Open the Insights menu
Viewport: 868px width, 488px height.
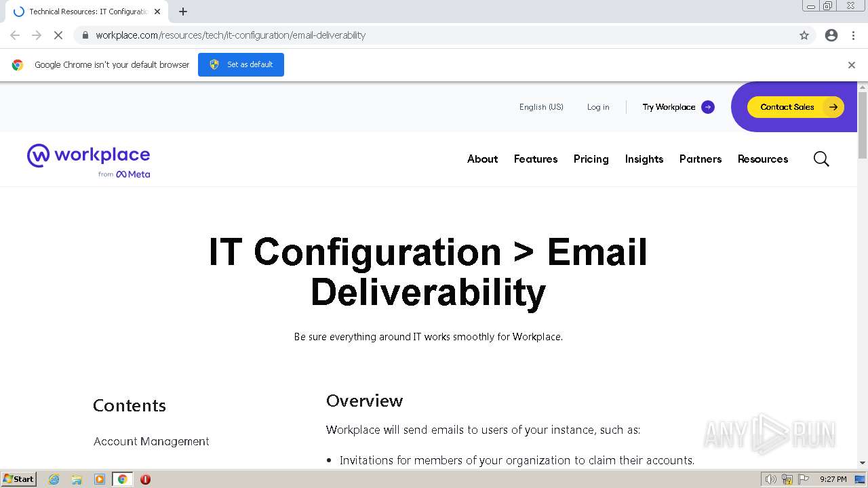[x=644, y=159]
